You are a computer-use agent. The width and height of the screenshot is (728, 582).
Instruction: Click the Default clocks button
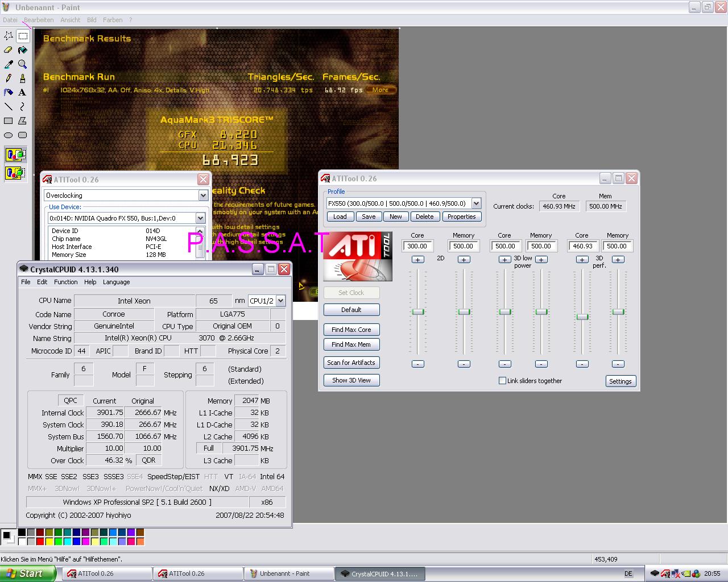pyautogui.click(x=351, y=310)
